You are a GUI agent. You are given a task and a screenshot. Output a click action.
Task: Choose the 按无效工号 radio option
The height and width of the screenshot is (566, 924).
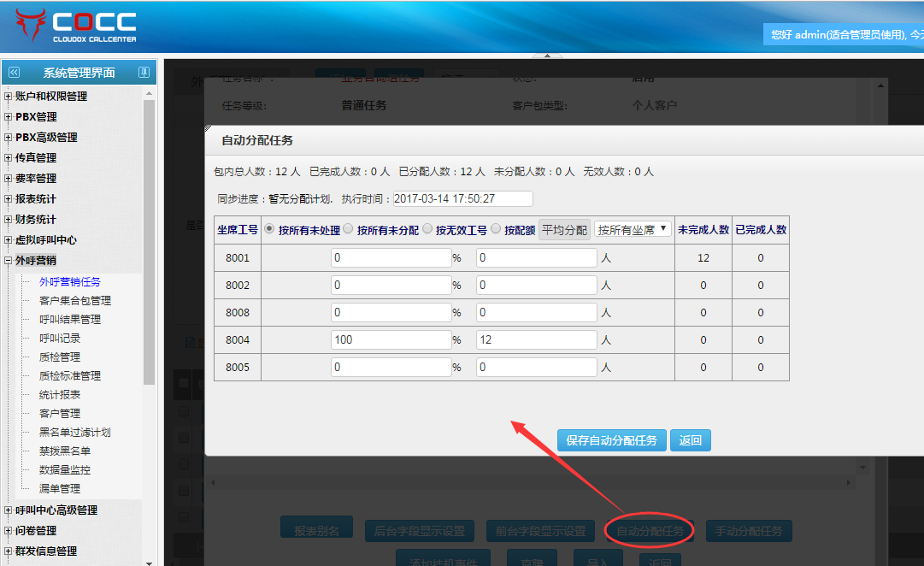(x=427, y=229)
